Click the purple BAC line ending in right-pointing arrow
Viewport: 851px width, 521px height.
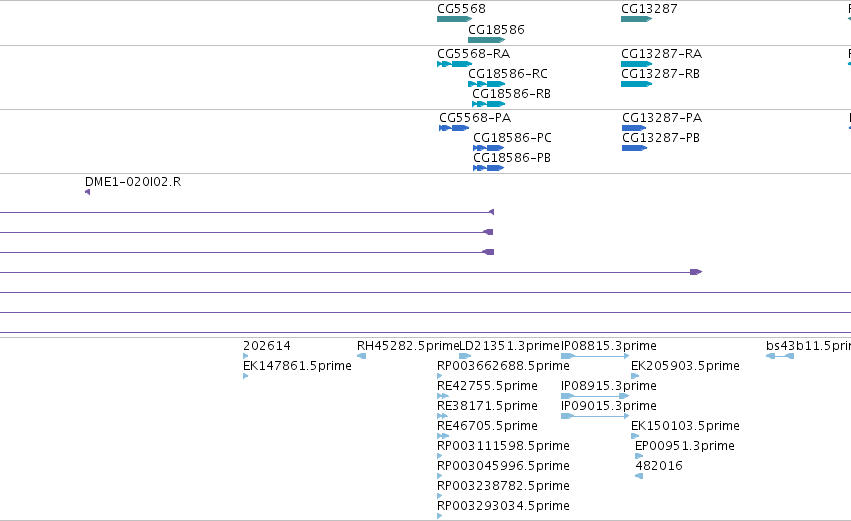click(351, 272)
